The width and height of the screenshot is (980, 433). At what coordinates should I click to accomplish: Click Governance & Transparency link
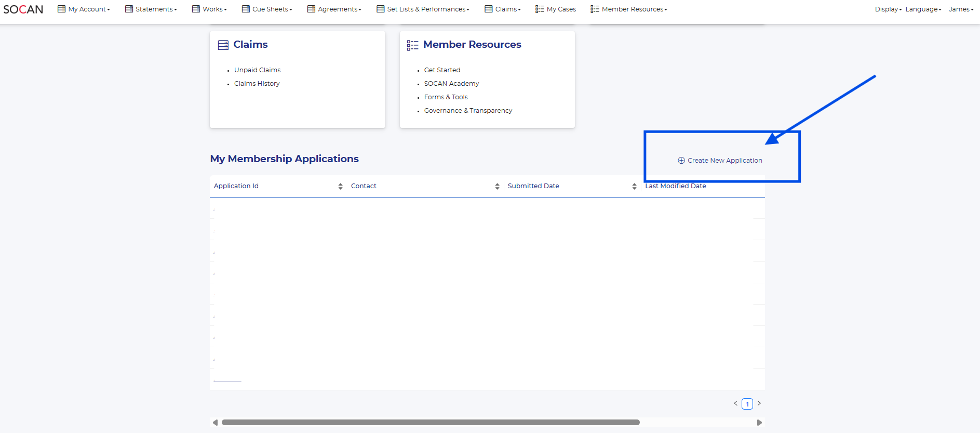click(468, 111)
